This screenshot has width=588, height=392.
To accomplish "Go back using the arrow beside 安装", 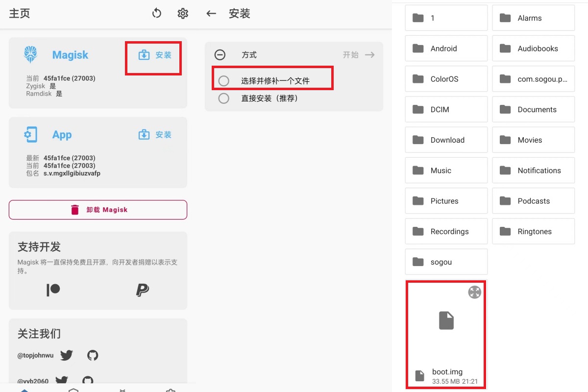I will pos(211,13).
